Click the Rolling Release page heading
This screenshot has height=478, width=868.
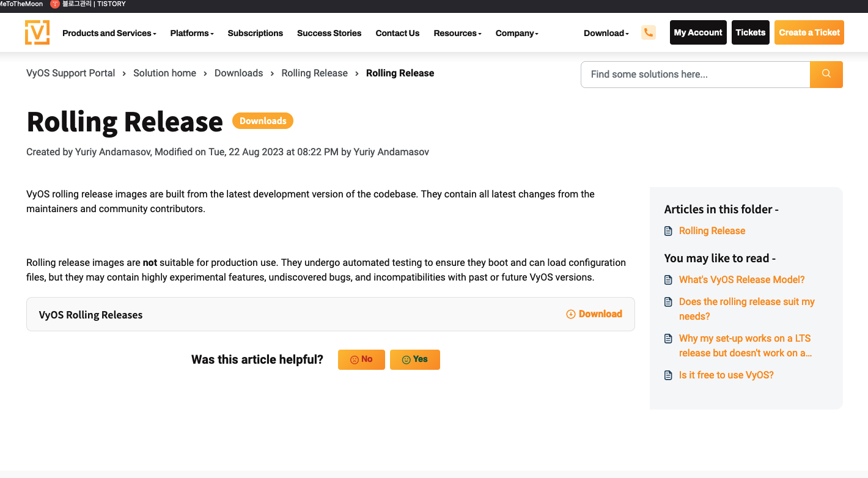pos(125,122)
